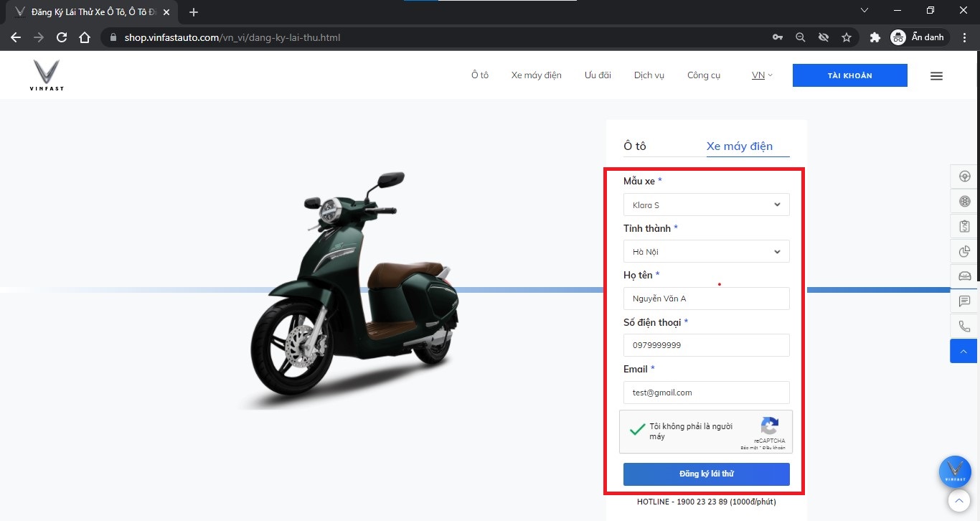980x521 pixels.
Task: Open the hamburger menu in site header
Action: point(936,75)
